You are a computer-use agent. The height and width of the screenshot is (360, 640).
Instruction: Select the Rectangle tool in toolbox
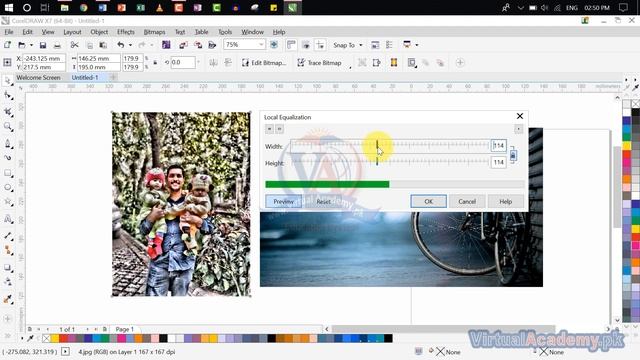(8, 173)
